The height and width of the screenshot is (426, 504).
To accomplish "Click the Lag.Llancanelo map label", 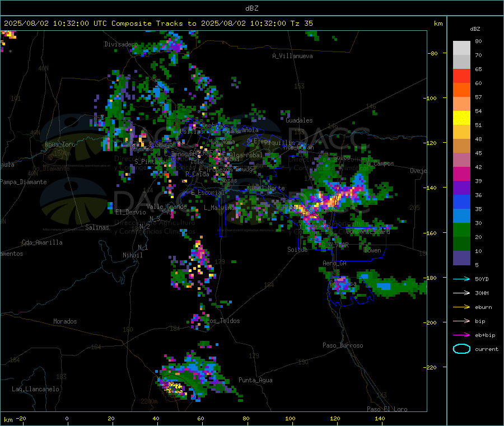I will (x=36, y=389).
